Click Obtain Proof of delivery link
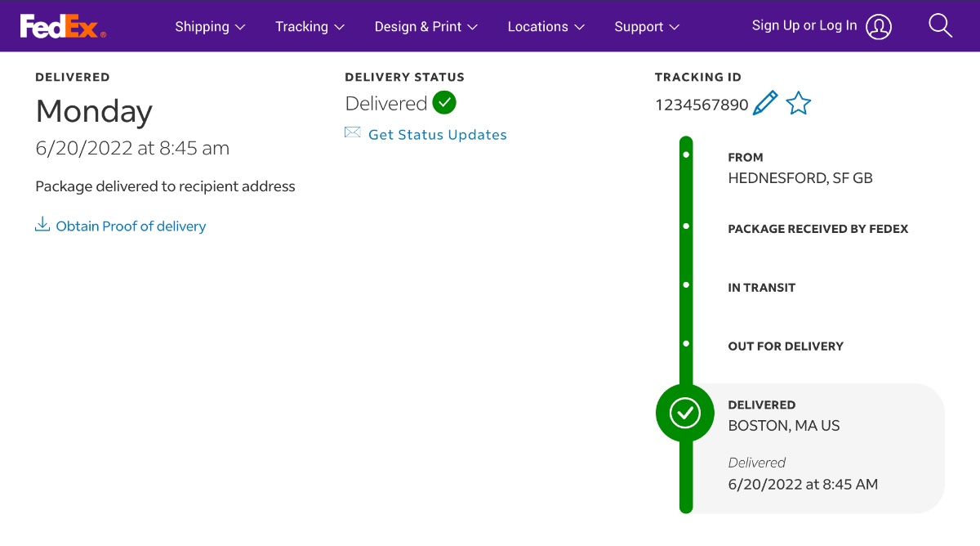The height and width of the screenshot is (546, 980). click(131, 226)
